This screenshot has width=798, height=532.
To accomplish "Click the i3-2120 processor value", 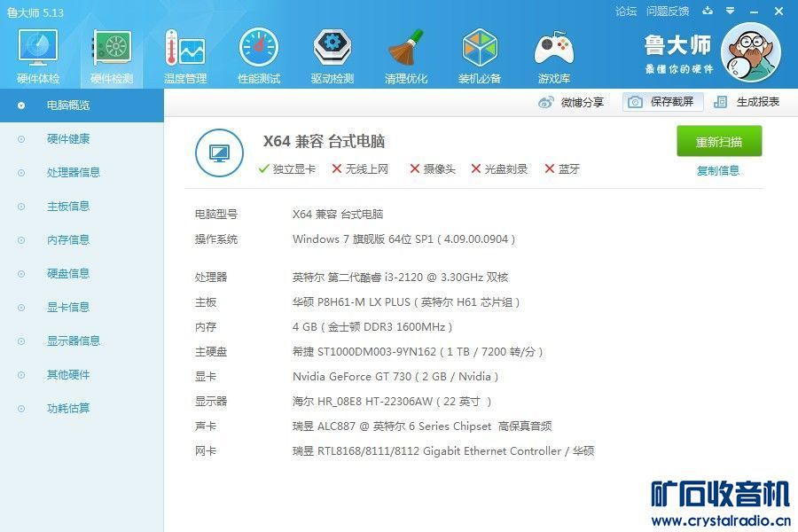I will point(400,278).
